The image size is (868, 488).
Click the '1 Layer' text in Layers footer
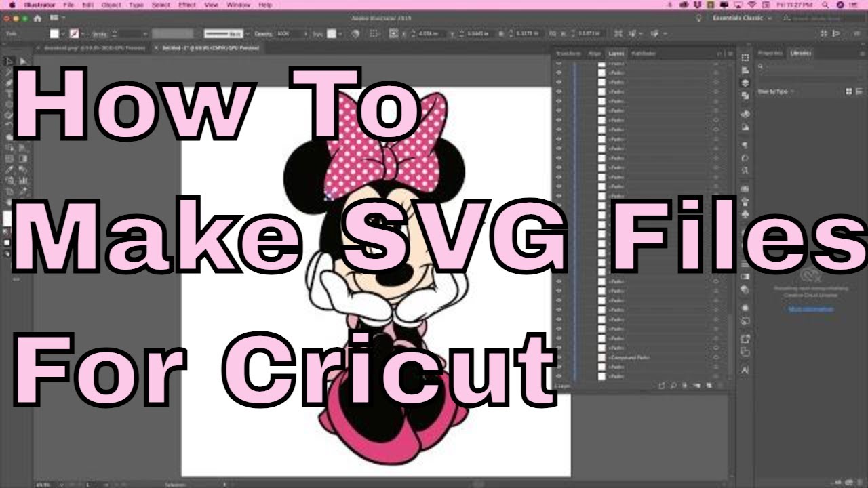tap(562, 386)
